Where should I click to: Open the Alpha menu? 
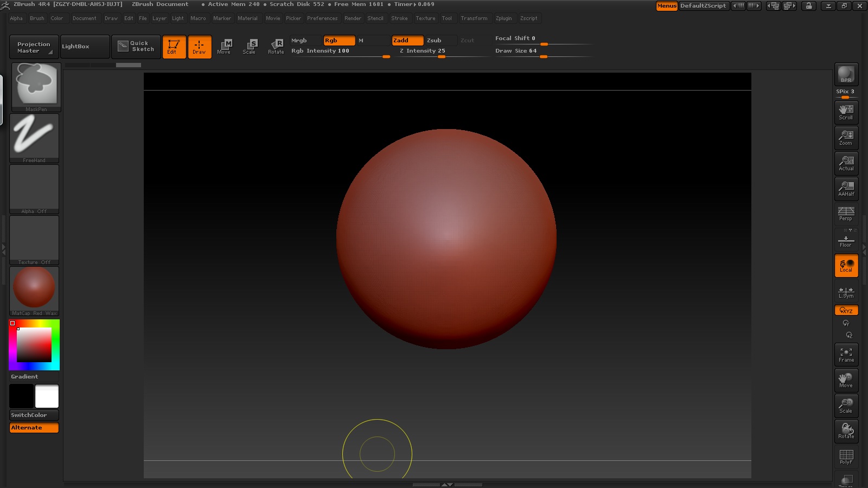coord(16,18)
